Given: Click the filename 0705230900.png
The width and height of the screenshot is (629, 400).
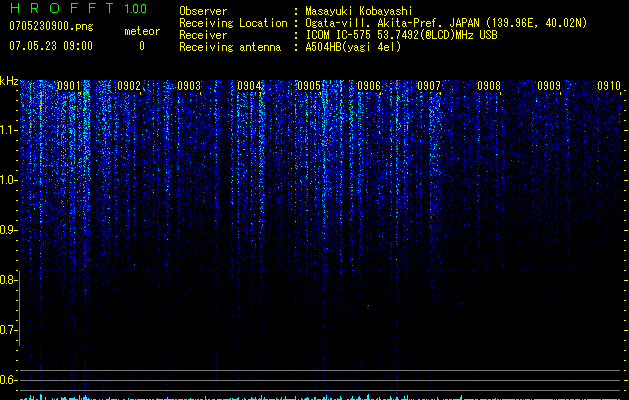Looking at the screenshot, I should [51, 26].
